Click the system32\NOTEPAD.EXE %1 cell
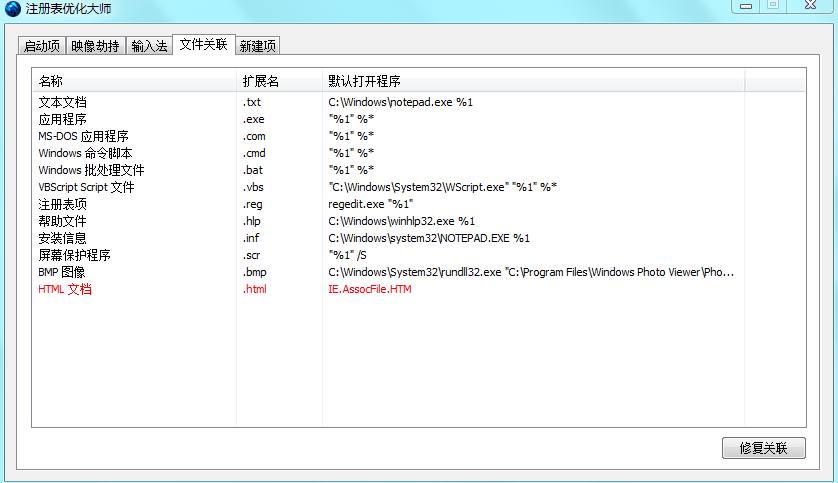The width and height of the screenshot is (838, 483). coord(429,238)
